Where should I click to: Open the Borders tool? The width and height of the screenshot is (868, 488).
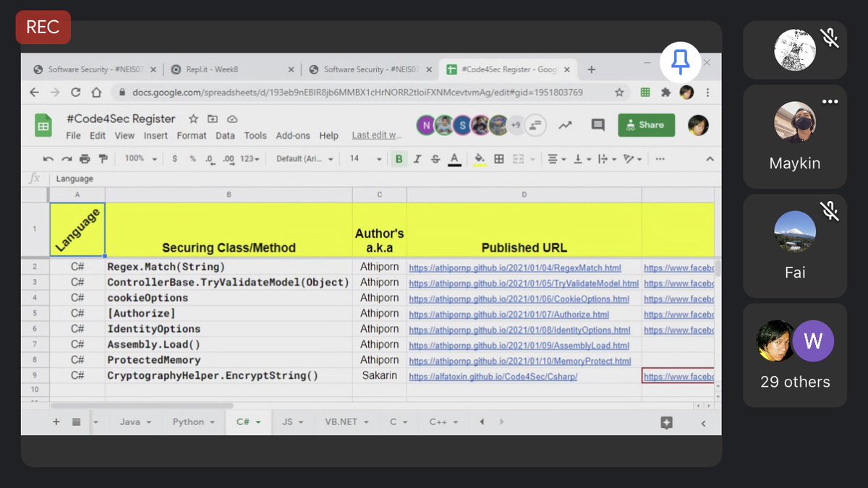499,159
